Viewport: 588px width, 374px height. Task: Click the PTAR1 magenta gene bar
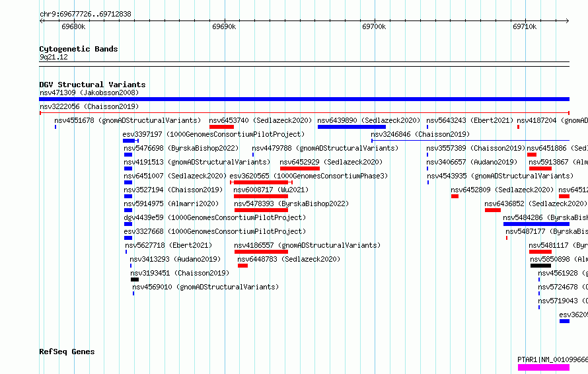[544, 367]
